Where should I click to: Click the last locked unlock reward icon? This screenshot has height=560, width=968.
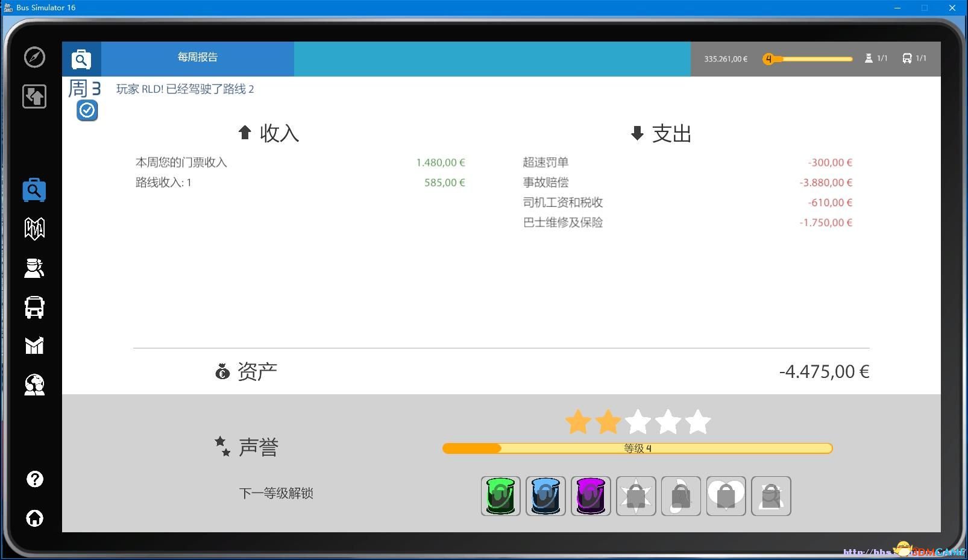(x=771, y=496)
